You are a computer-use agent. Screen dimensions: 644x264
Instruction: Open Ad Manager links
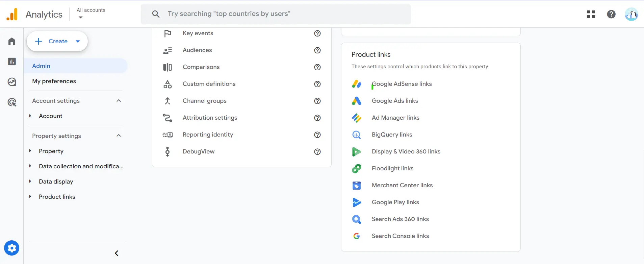[x=395, y=118]
